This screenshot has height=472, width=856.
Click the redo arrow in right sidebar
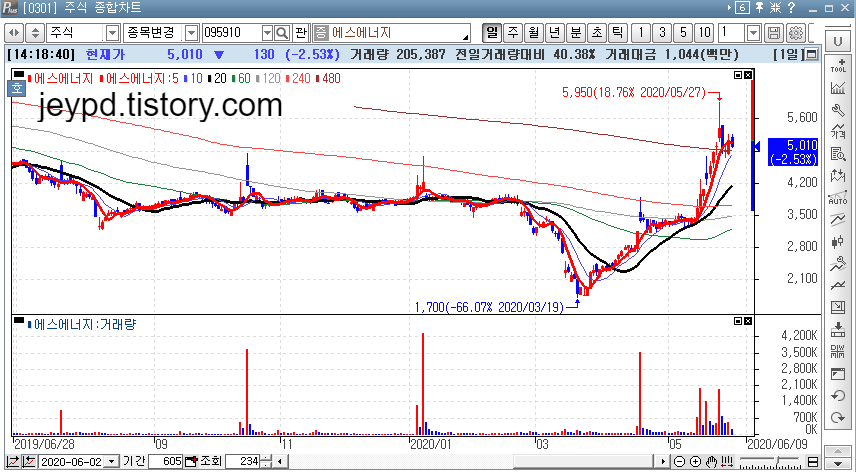[837, 417]
